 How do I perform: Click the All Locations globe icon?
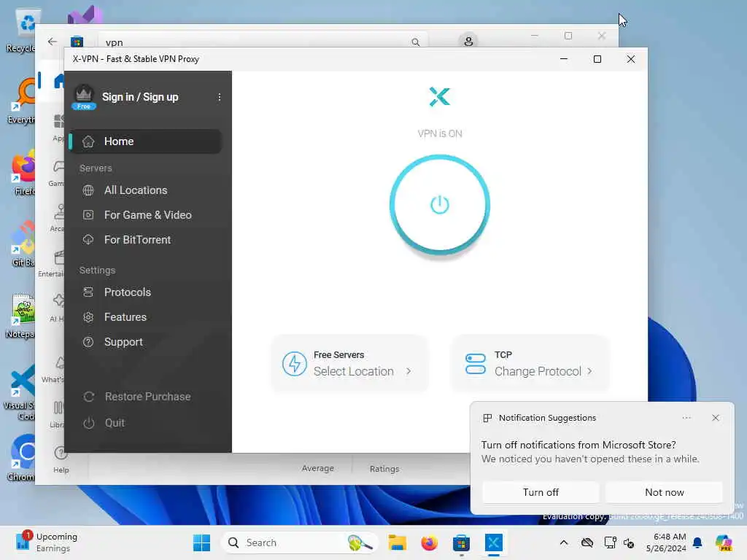coord(88,190)
